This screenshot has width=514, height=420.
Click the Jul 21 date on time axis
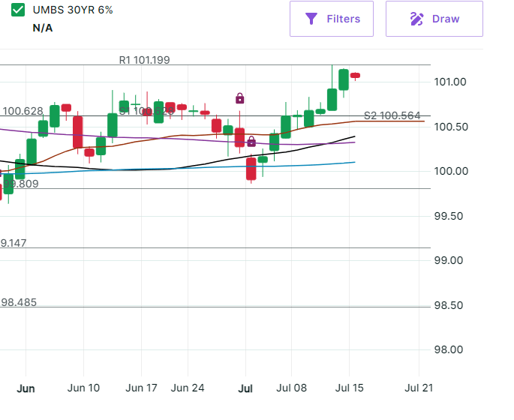coord(419,388)
